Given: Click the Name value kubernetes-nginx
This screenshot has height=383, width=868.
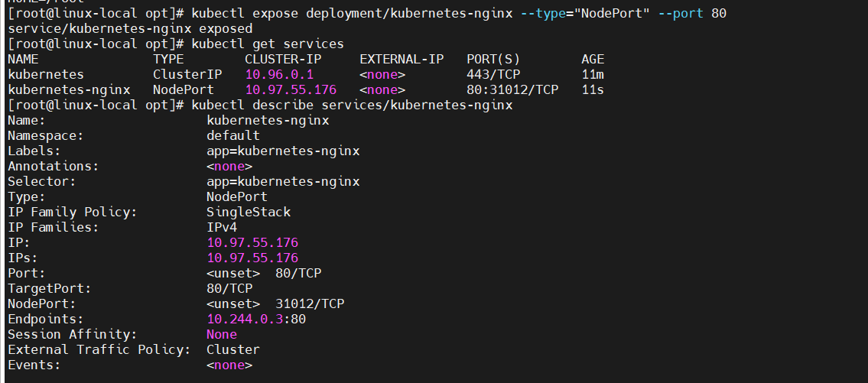Looking at the screenshot, I should click(x=268, y=120).
